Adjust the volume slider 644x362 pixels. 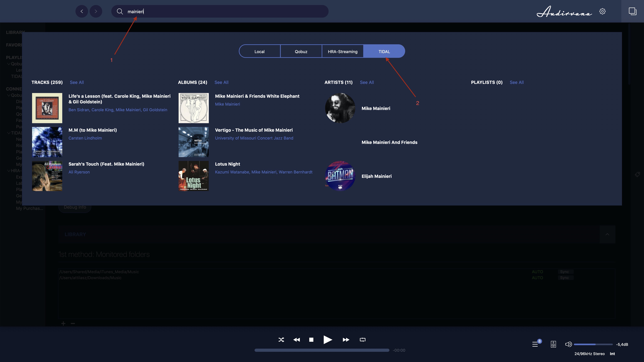pos(593,345)
